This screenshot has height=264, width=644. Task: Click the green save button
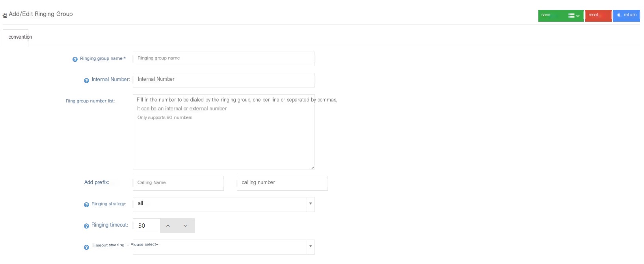click(552, 15)
